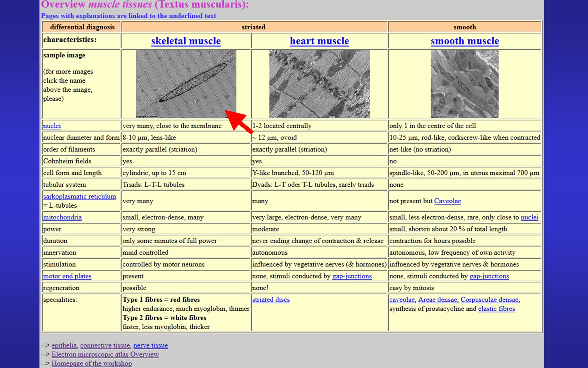Go to the connective tissue page

[x=105, y=345]
